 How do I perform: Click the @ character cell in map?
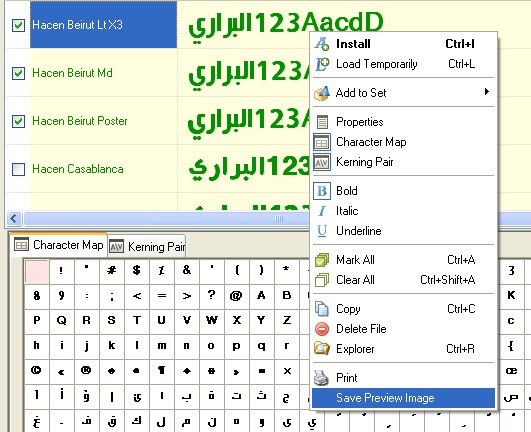(236, 296)
